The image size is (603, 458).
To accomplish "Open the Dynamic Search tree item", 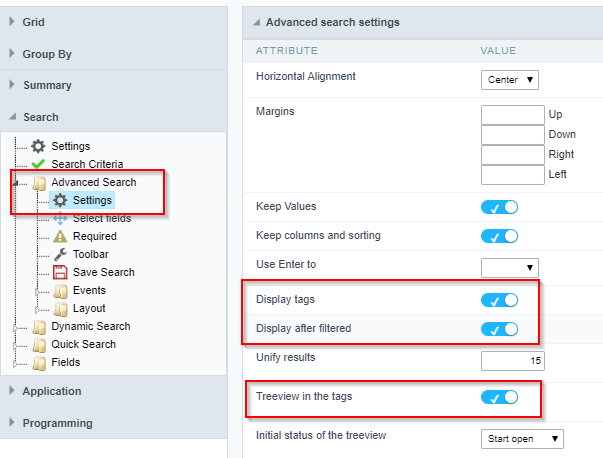I will 90,326.
